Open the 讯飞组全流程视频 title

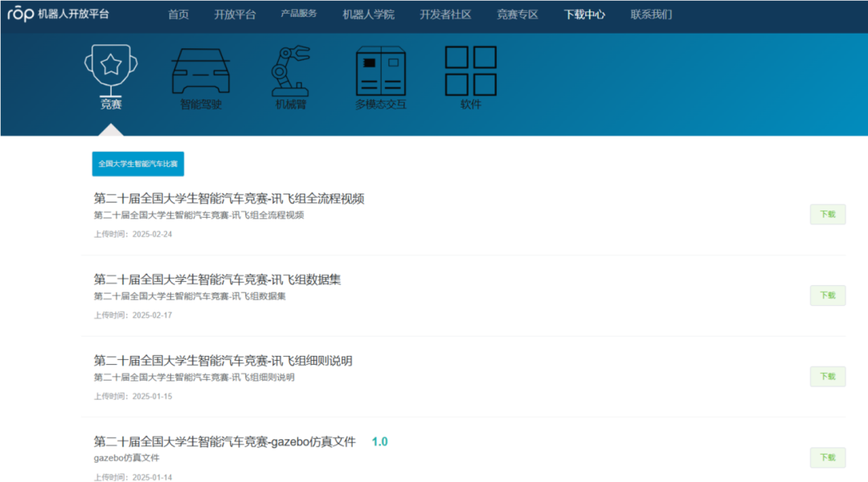pyautogui.click(x=228, y=198)
